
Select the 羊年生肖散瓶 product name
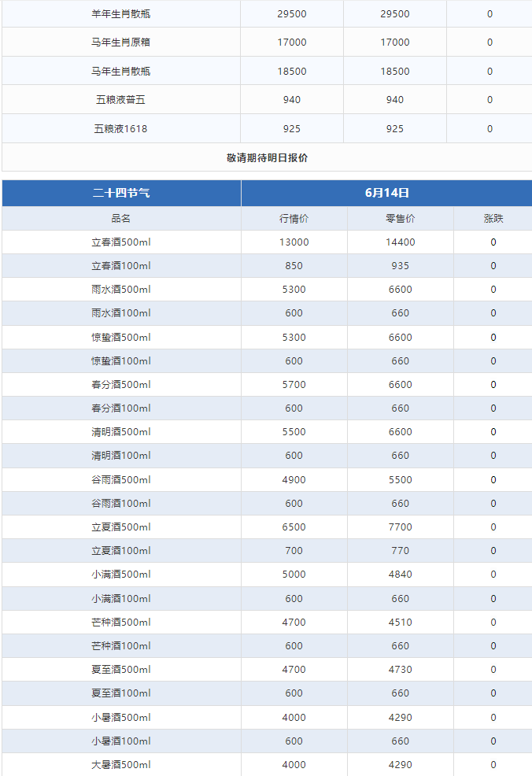click(120, 14)
